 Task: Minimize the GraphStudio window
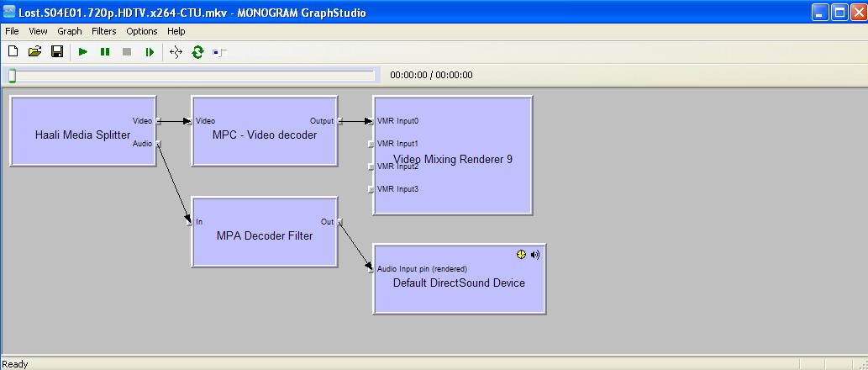click(x=821, y=12)
